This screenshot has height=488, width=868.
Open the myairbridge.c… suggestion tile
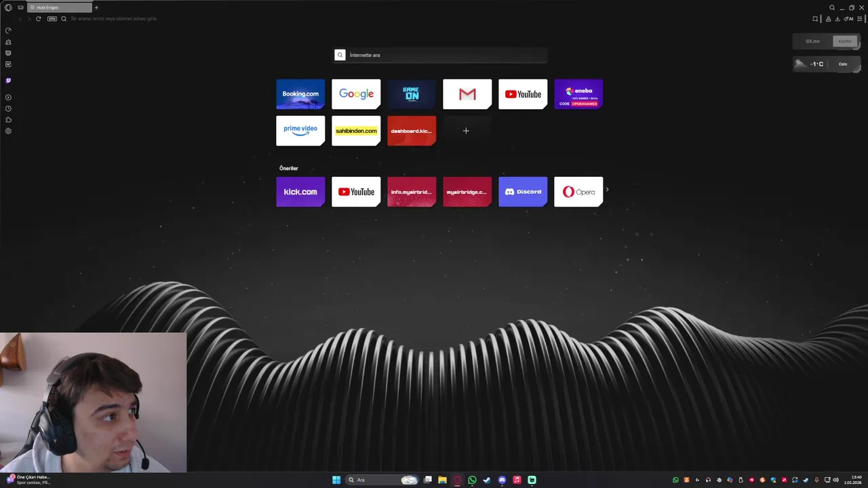pyautogui.click(x=467, y=192)
